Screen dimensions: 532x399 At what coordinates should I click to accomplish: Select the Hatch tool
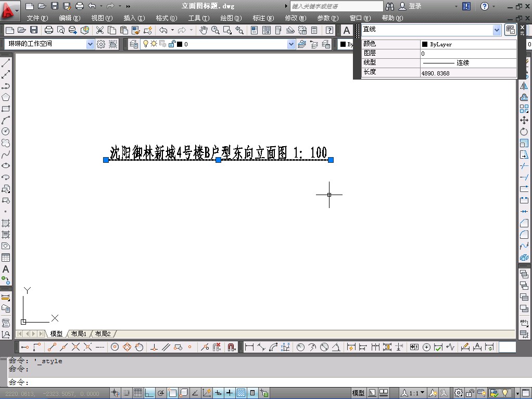(x=6, y=223)
